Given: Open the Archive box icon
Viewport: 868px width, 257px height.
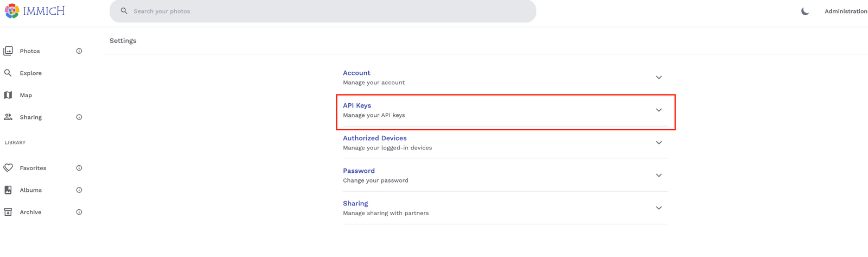Looking at the screenshot, I should [8, 212].
